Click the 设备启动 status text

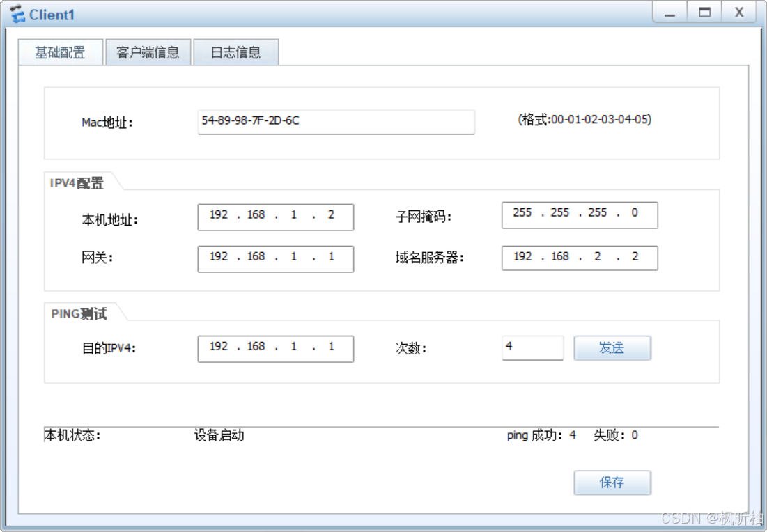click(x=219, y=435)
